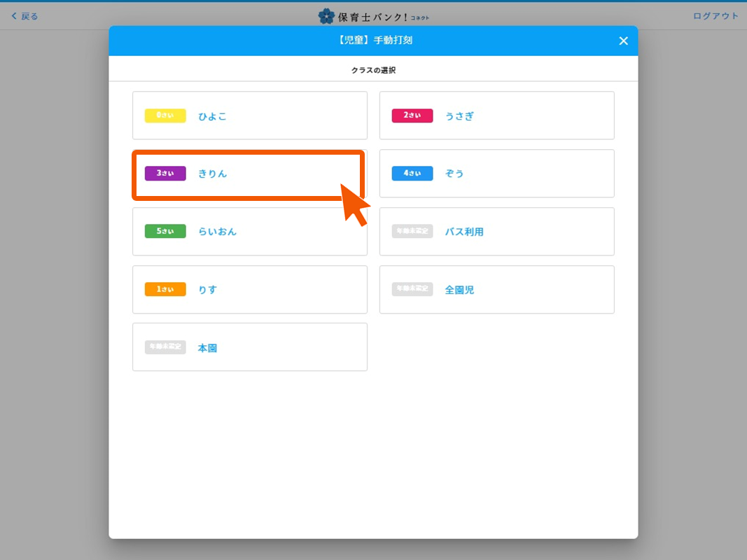
Task: Click the ログアウト link
Action: pos(715,16)
